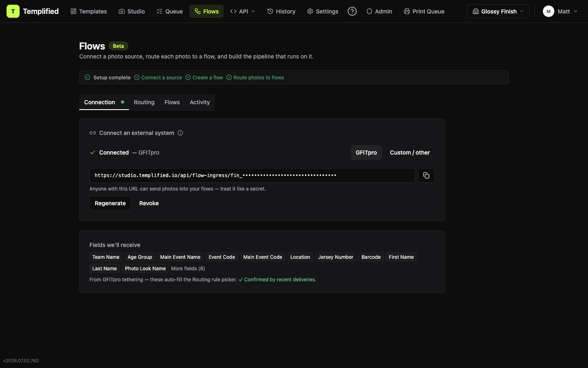Click the Studio camera icon
Viewport: 588px width, 368px height.
tap(122, 11)
